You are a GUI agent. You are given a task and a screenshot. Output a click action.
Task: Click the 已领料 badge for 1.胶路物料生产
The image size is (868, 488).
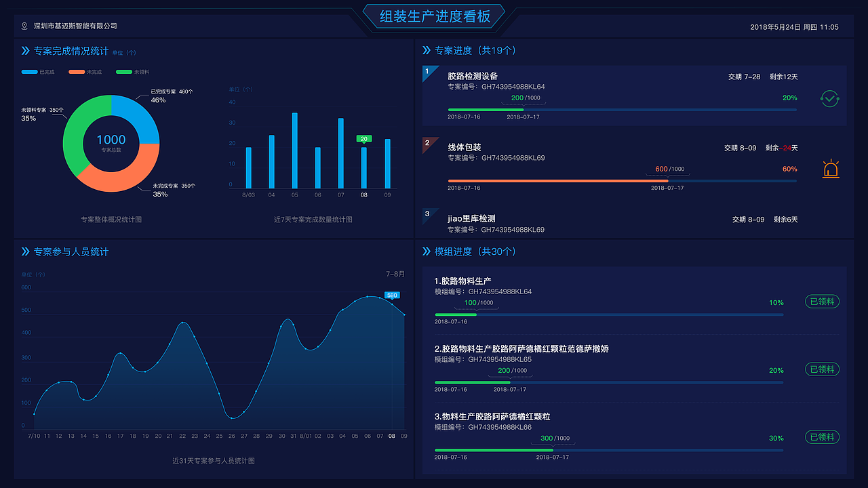click(x=822, y=302)
